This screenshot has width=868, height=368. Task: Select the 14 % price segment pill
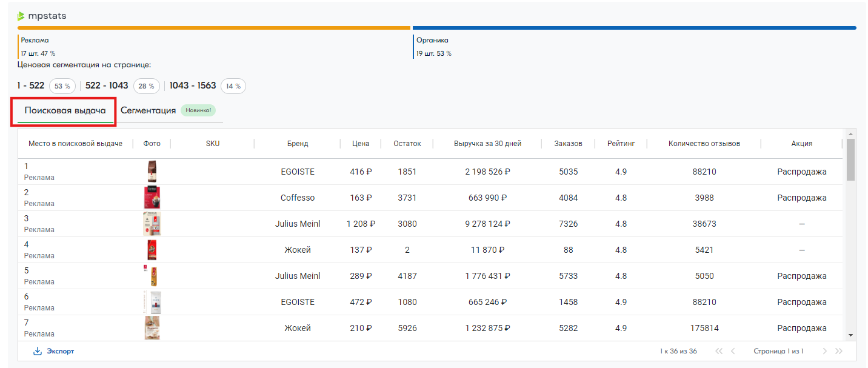pyautogui.click(x=233, y=86)
